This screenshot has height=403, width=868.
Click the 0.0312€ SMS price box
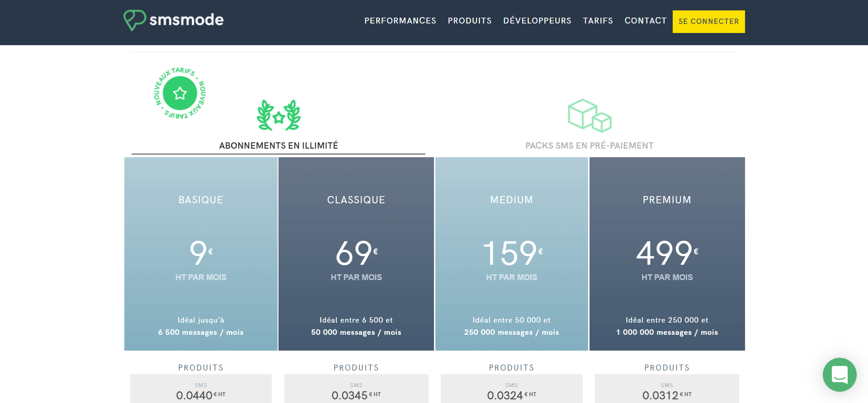pos(667,391)
